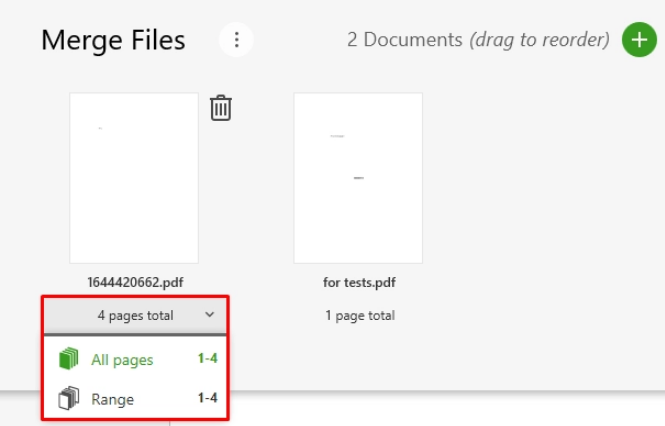Open the three-dot more options menu
This screenshot has height=426, width=665.
236,40
